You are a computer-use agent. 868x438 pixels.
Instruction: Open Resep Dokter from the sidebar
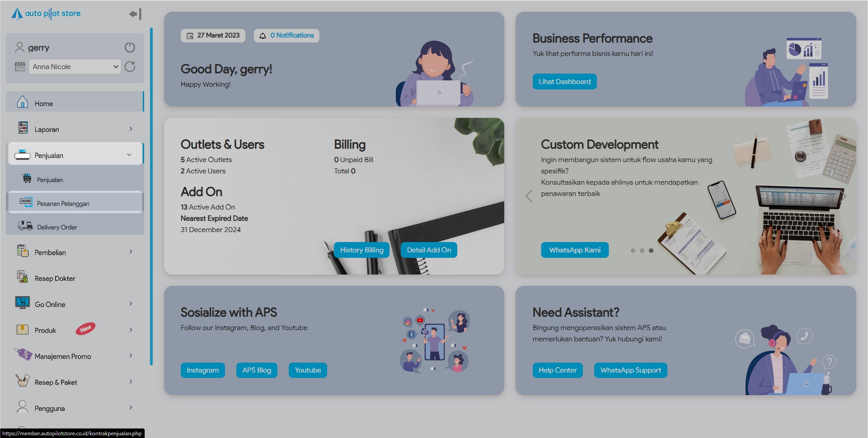[55, 279]
